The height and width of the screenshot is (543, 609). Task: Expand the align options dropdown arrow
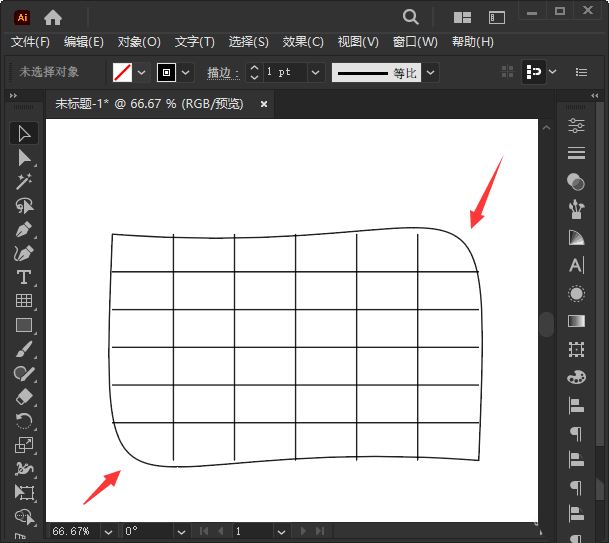552,72
